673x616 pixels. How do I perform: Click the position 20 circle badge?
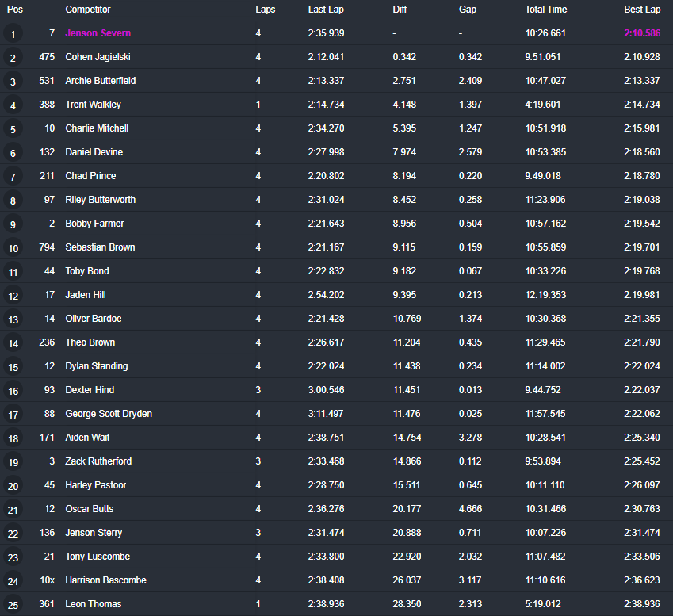tap(13, 486)
